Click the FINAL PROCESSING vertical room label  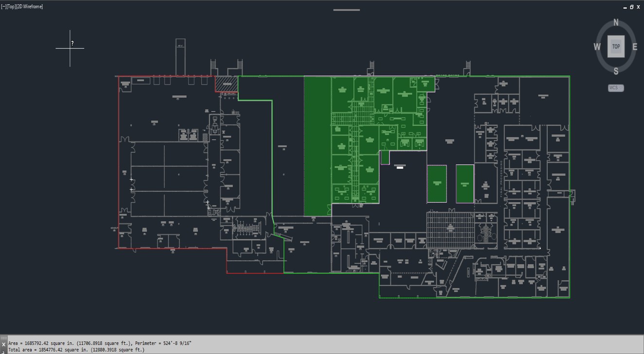click(x=501, y=179)
